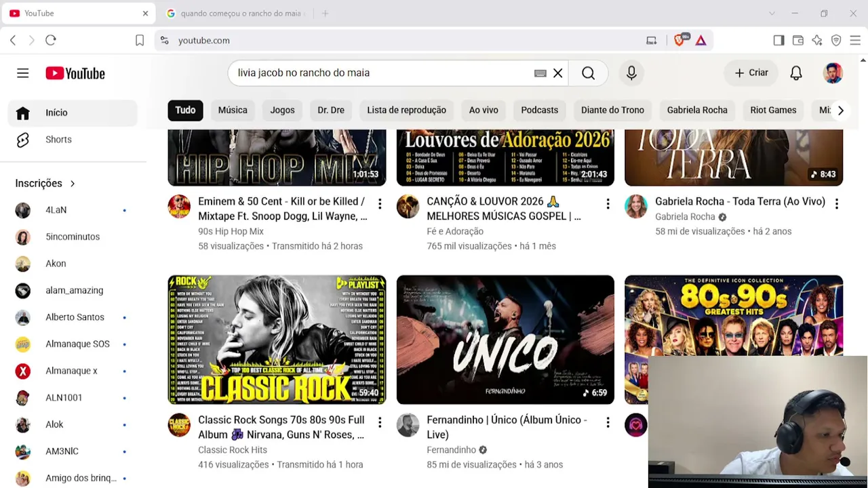This screenshot has width=868, height=488.
Task: Open a new browser tab
Action: click(x=325, y=14)
